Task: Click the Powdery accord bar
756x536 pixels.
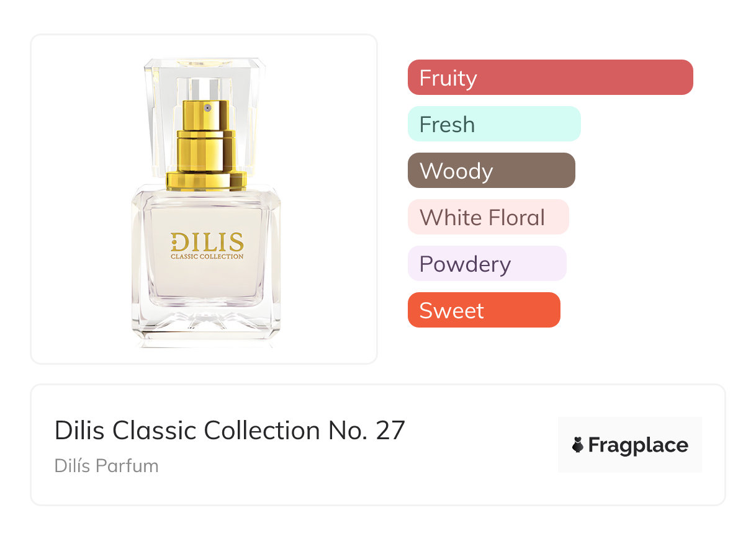Action: tap(487, 264)
